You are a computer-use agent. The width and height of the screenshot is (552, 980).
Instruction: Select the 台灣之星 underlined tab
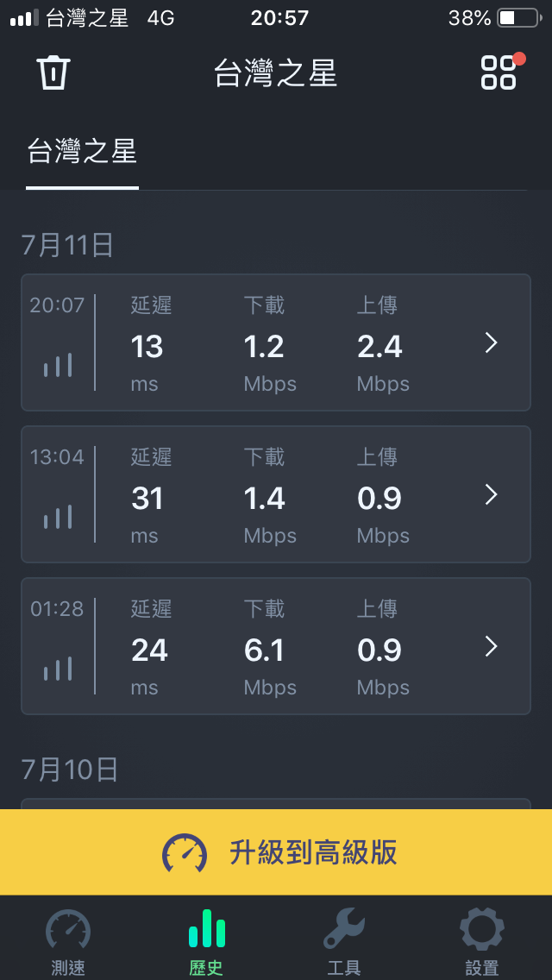pyautogui.click(x=82, y=153)
